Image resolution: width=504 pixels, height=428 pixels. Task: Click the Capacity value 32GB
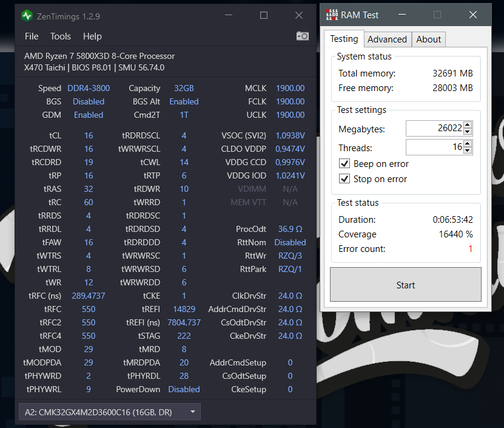pos(184,88)
